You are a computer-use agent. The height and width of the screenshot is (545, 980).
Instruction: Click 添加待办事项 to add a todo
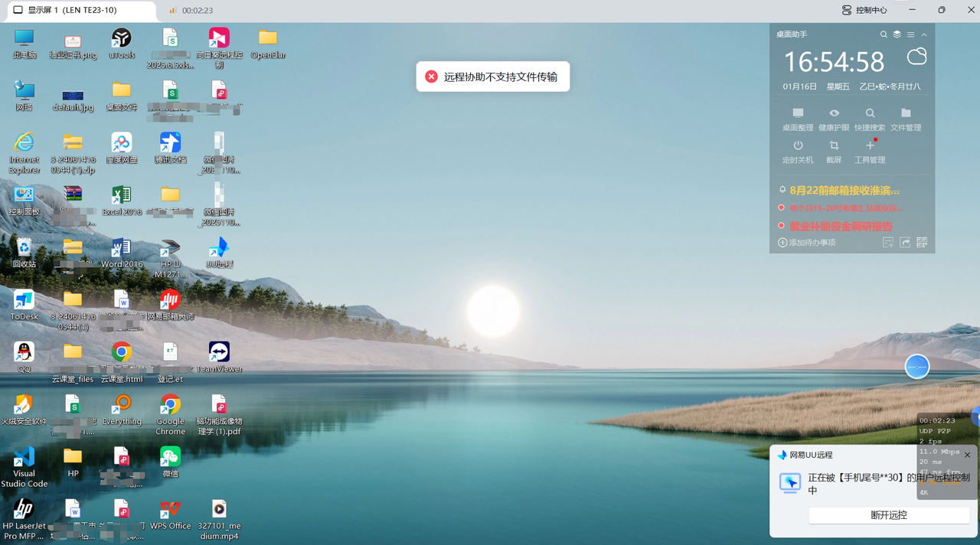(806, 243)
